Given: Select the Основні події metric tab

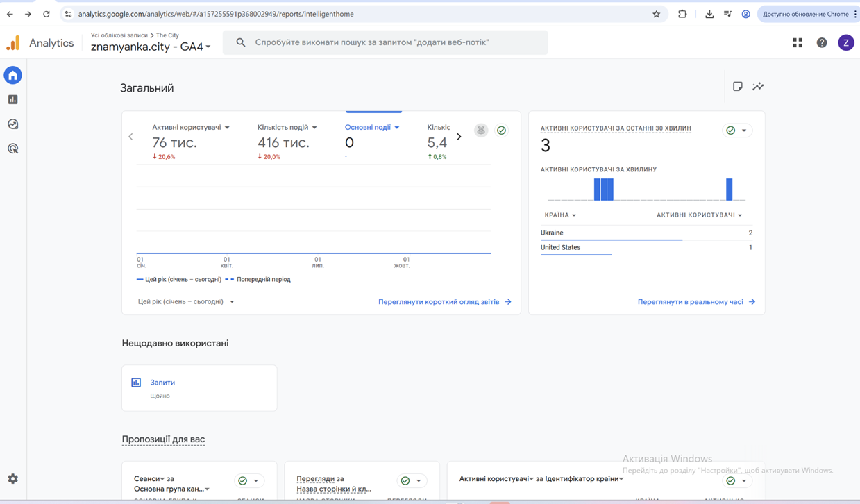Looking at the screenshot, I should [371, 128].
